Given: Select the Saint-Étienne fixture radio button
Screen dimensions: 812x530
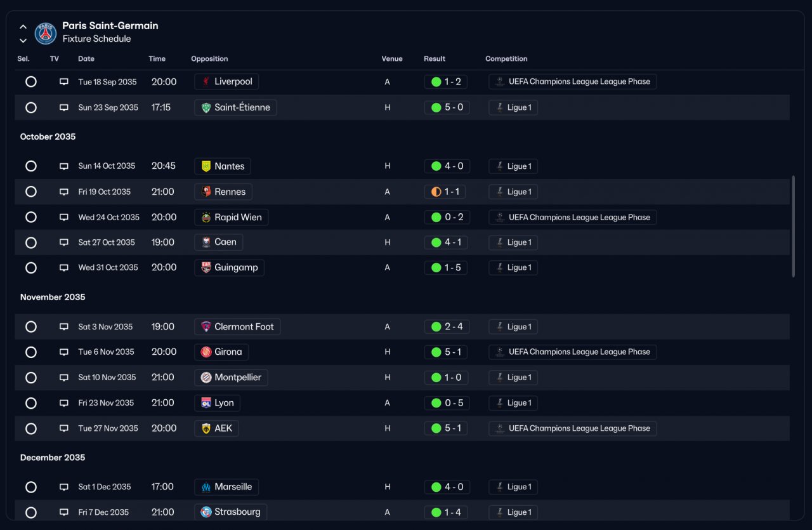Looking at the screenshot, I should coord(31,107).
